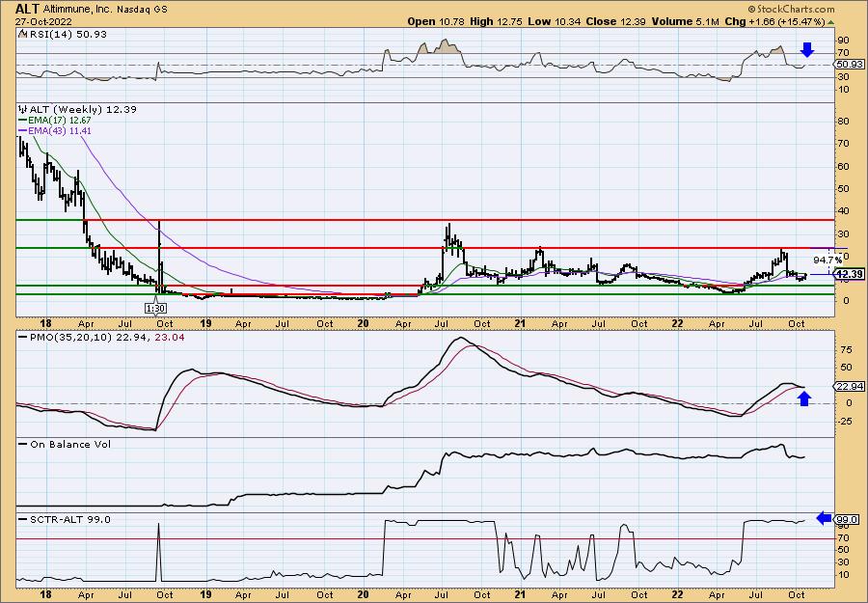Click the High 12.75 value
This screenshot has height=603, width=868.
point(496,21)
